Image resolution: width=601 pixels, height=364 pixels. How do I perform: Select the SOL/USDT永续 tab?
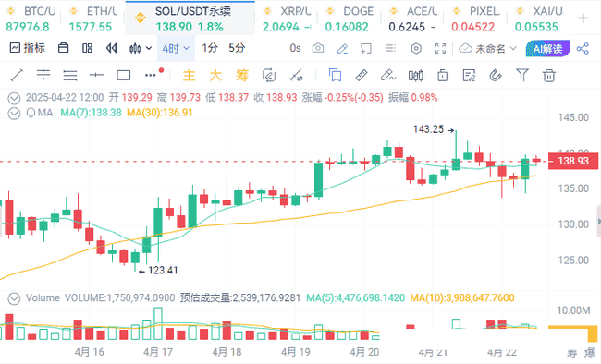(190, 18)
